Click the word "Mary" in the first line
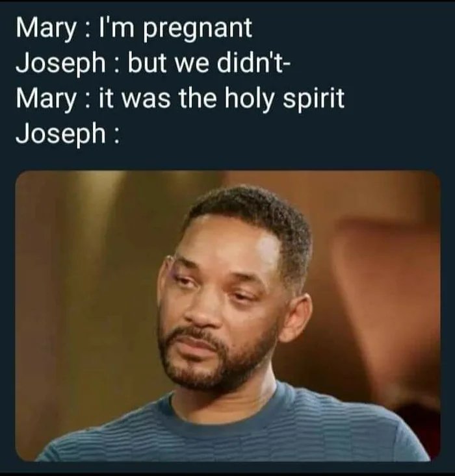Viewport: 455px width, 476px height. tap(46, 29)
